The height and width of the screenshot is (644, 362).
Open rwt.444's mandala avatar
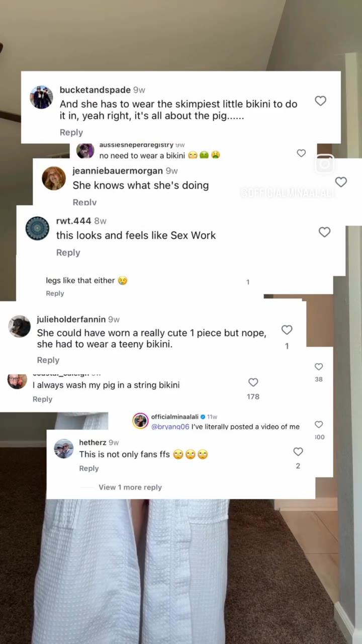coord(37,228)
